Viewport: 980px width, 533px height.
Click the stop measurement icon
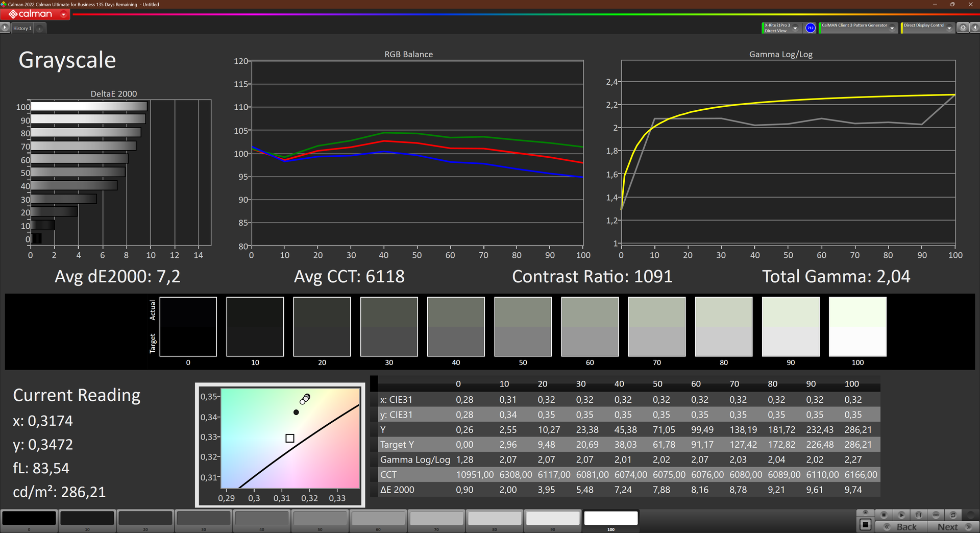[884, 515]
